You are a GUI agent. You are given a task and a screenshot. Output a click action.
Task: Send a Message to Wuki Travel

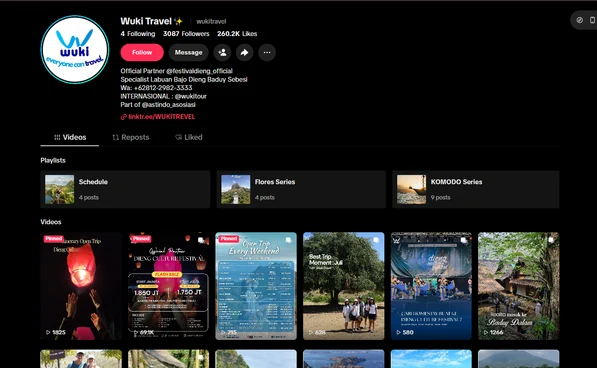(188, 53)
